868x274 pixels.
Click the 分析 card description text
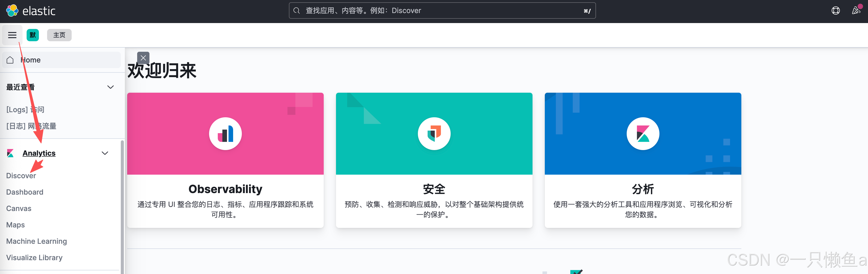(x=643, y=210)
